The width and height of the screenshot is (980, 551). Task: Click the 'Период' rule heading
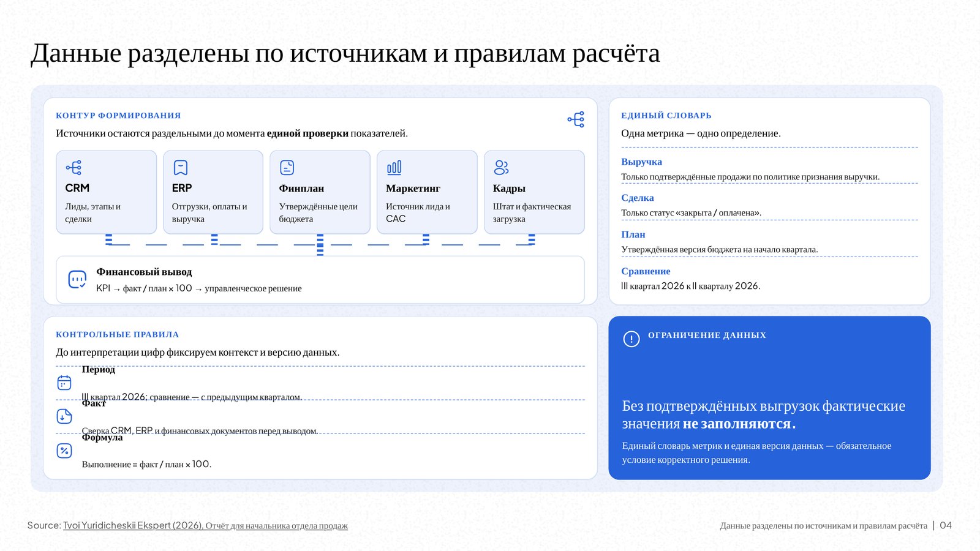pos(98,369)
